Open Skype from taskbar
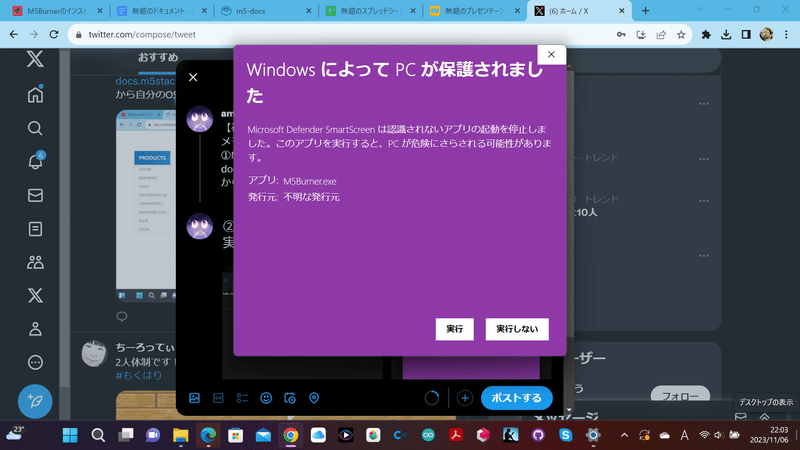Image resolution: width=800 pixels, height=450 pixels. point(565,435)
